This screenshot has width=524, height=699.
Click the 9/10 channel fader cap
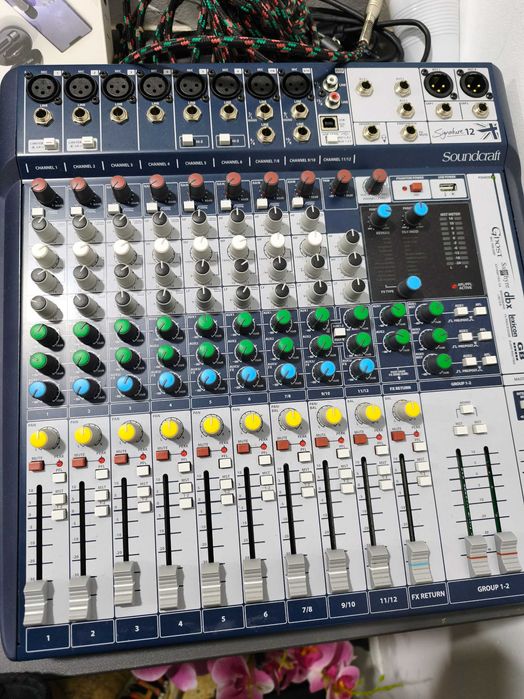point(338,571)
